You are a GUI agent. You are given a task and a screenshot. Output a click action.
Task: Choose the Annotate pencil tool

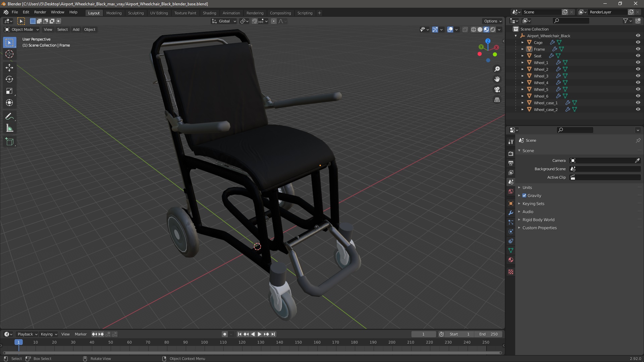point(9,117)
